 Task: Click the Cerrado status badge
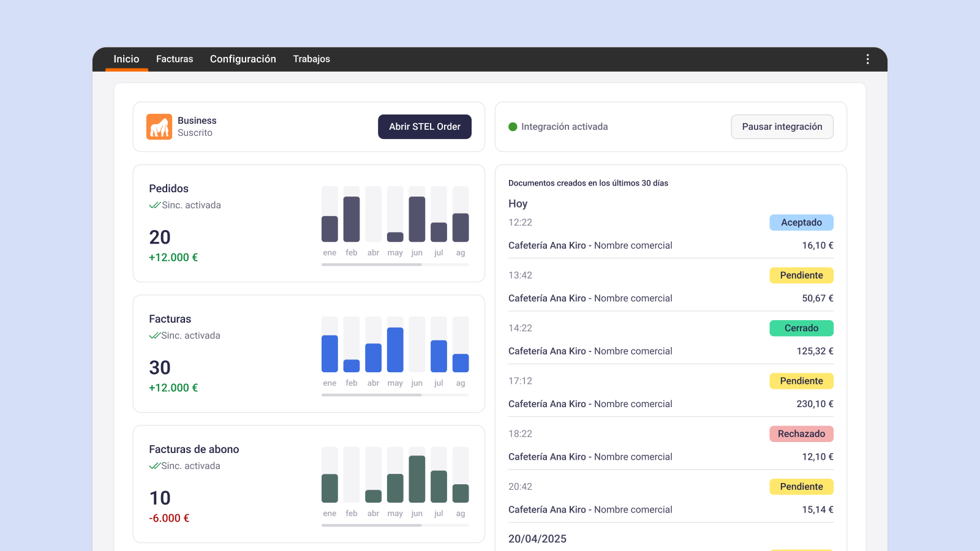click(x=801, y=328)
